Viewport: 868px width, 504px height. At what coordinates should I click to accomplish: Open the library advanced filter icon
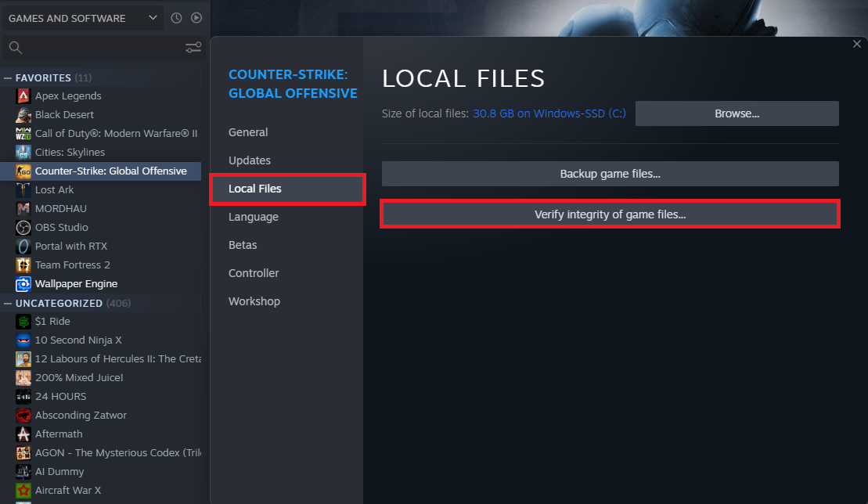193,48
